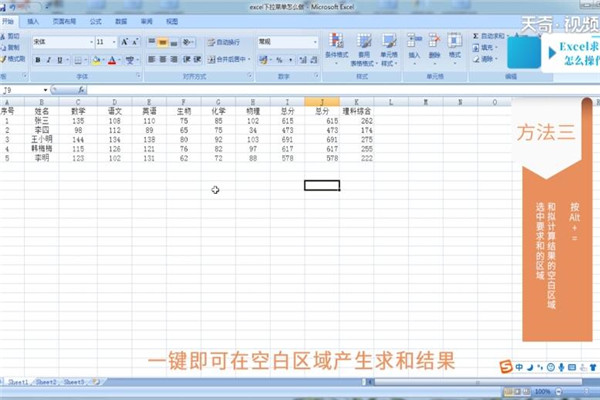Click the Increase Font Size icon
The width and height of the screenshot is (600, 400).
point(124,42)
